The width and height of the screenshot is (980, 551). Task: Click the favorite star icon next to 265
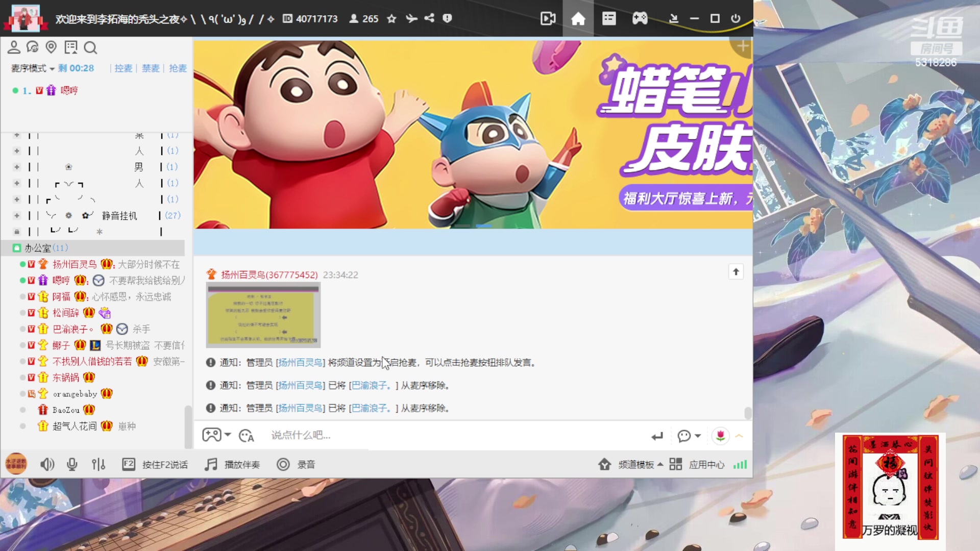point(391,19)
